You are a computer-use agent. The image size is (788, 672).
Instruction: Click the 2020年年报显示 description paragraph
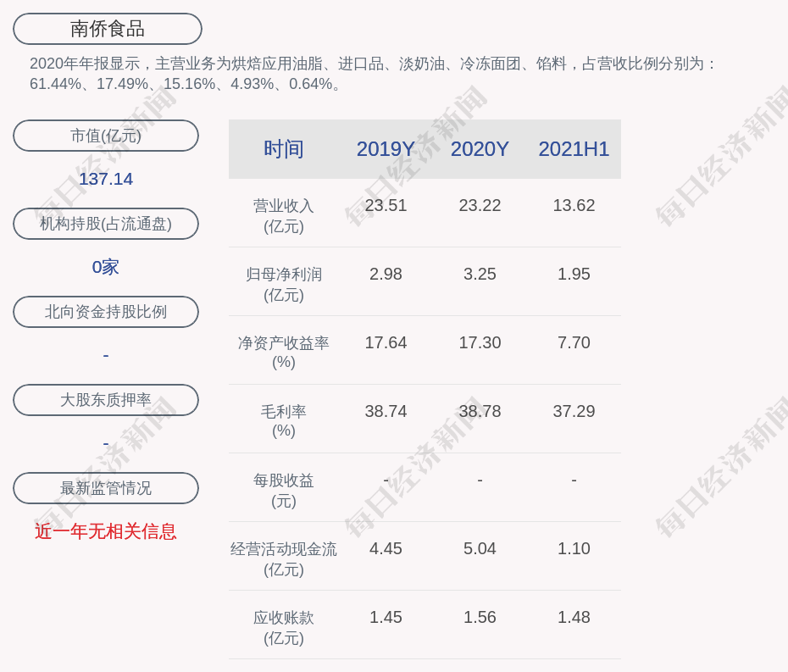point(372,74)
